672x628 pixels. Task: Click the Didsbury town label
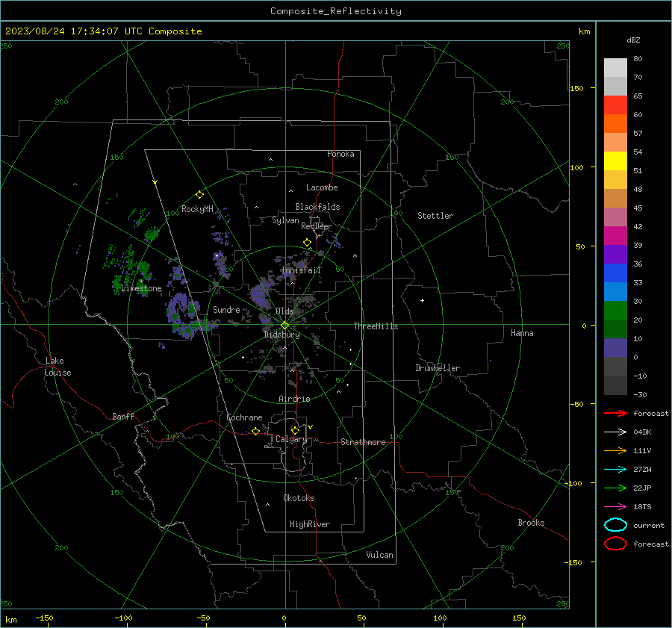[281, 335]
